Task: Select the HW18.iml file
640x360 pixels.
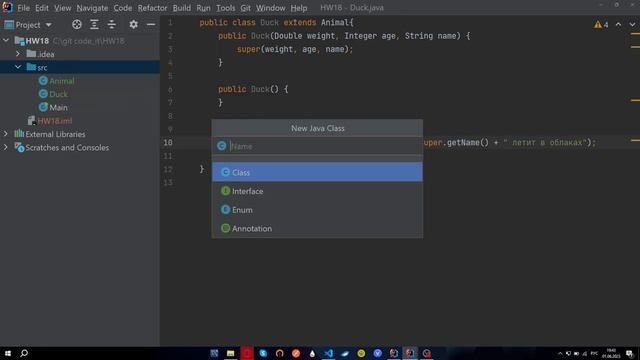Action: (55, 121)
